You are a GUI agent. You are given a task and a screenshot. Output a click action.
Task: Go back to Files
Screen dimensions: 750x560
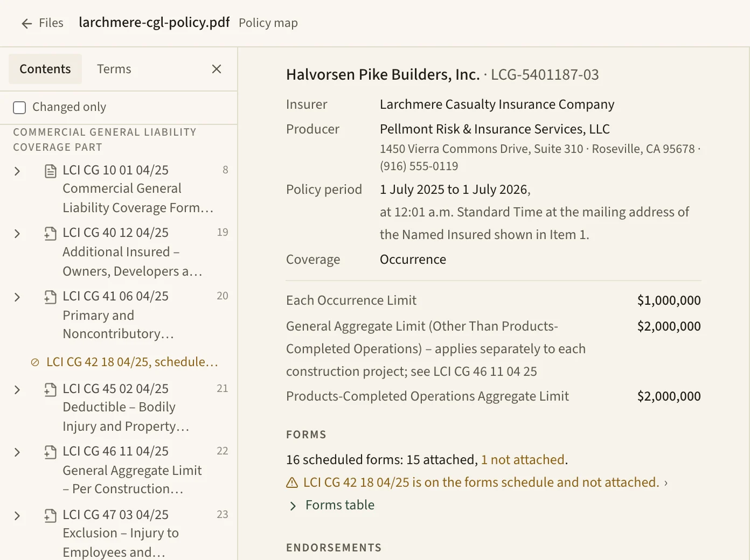(x=42, y=23)
